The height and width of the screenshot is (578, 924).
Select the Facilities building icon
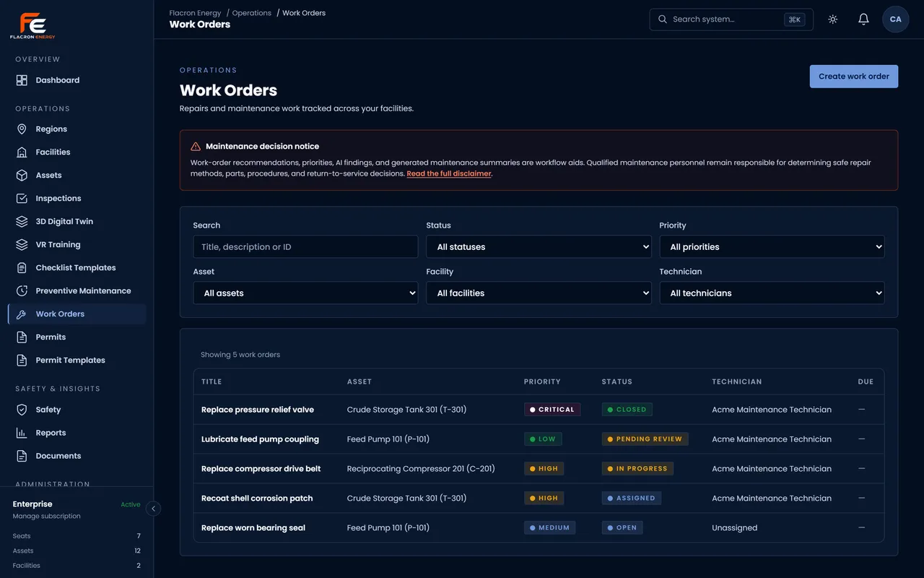[22, 152]
